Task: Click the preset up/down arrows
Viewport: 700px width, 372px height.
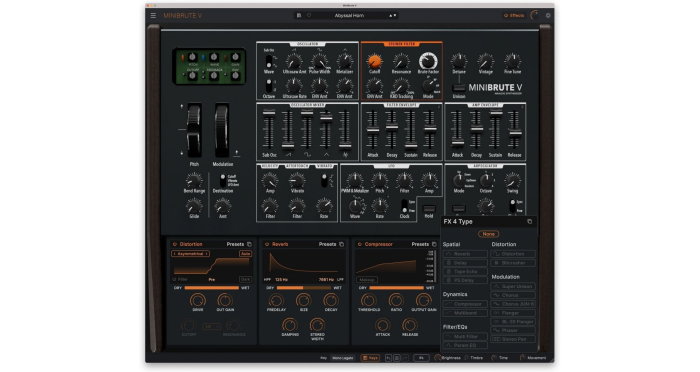Action: 392,15
